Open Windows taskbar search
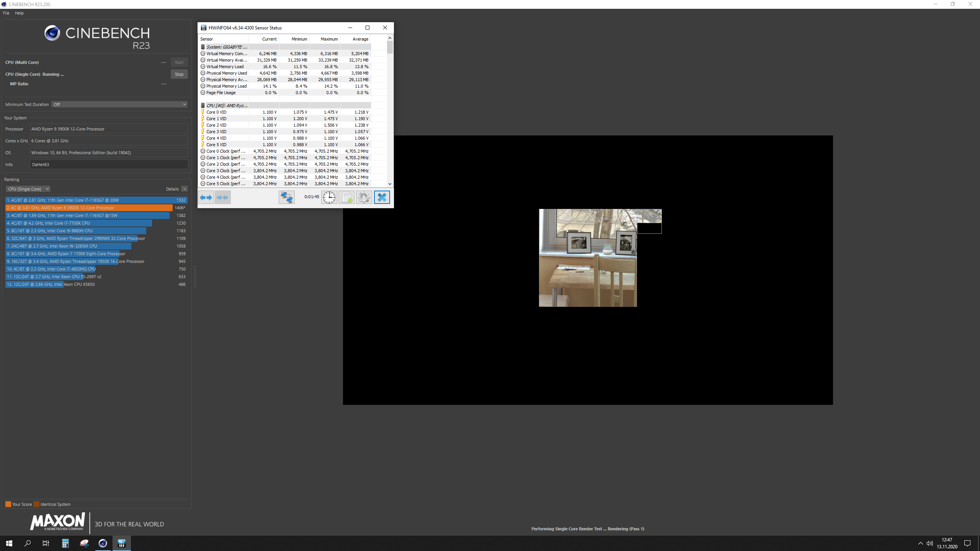This screenshot has height=551, width=980. pyautogui.click(x=28, y=543)
